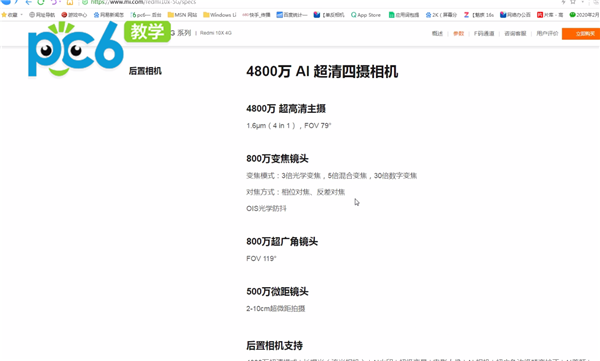Switch to the 概述 tab
600x361 pixels.
pyautogui.click(x=437, y=33)
